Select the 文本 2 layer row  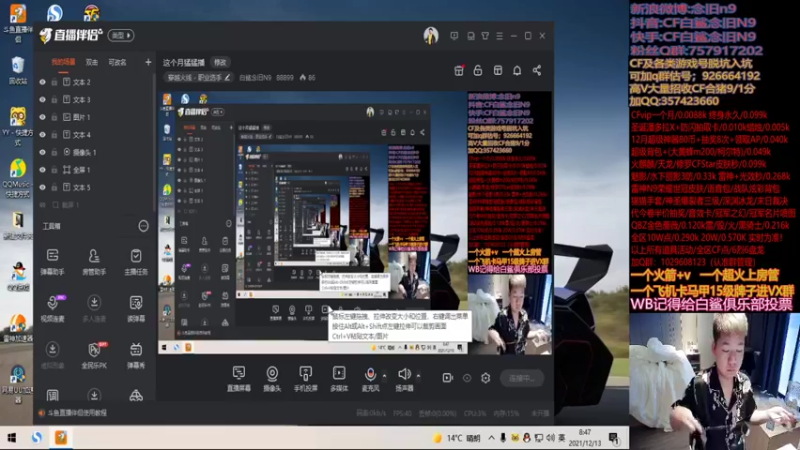point(94,82)
